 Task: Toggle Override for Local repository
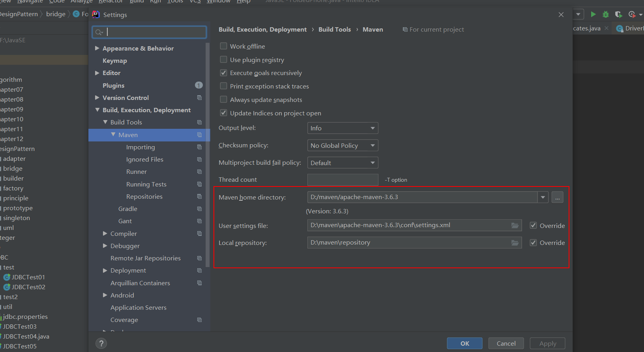(x=533, y=243)
